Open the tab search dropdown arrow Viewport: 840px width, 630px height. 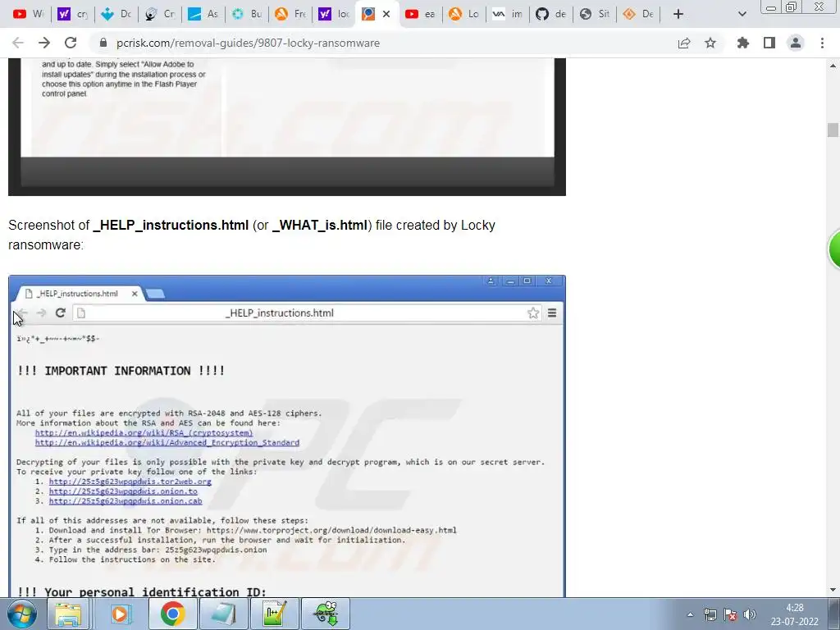tap(742, 14)
